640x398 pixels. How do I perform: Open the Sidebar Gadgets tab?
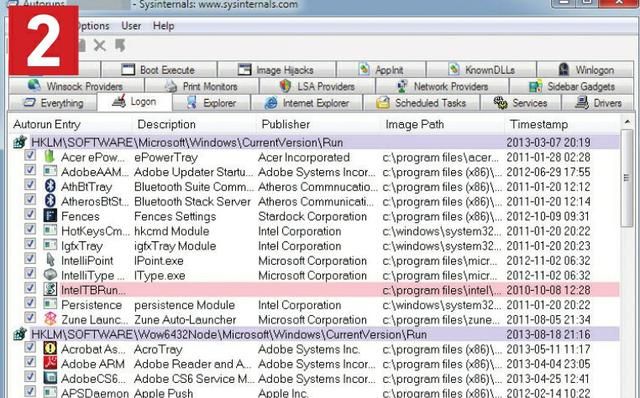pyautogui.click(x=572, y=86)
